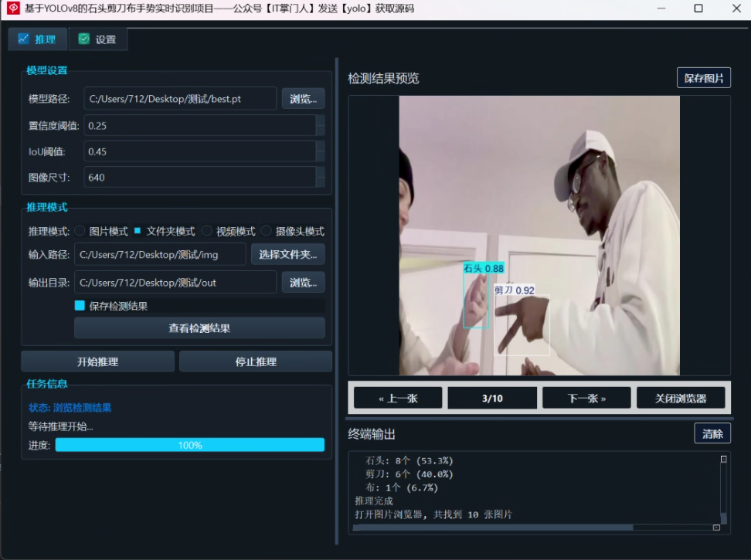The width and height of the screenshot is (751, 560).
Task: Switch to the 推理 tab
Action: 37,39
